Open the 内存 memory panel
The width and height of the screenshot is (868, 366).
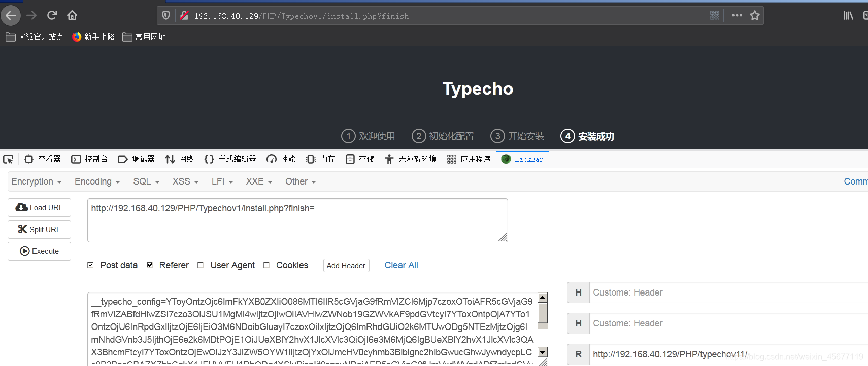pos(320,159)
